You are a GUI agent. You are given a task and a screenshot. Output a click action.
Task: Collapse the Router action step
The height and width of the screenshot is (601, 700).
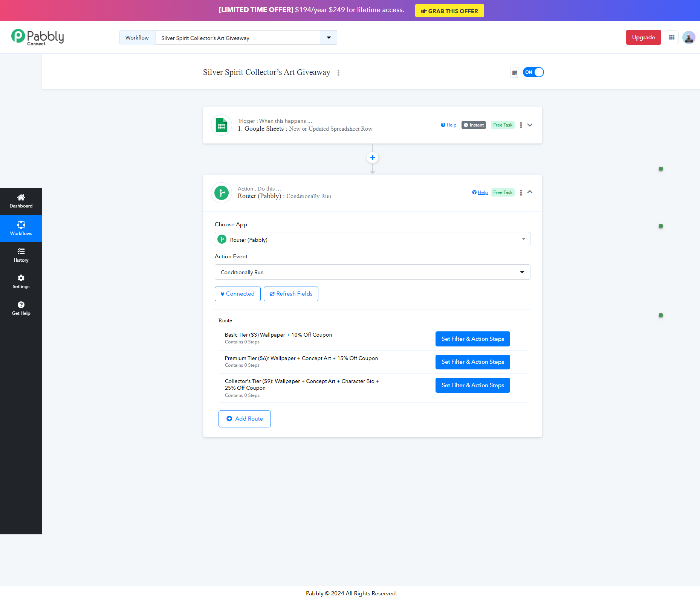(x=530, y=192)
